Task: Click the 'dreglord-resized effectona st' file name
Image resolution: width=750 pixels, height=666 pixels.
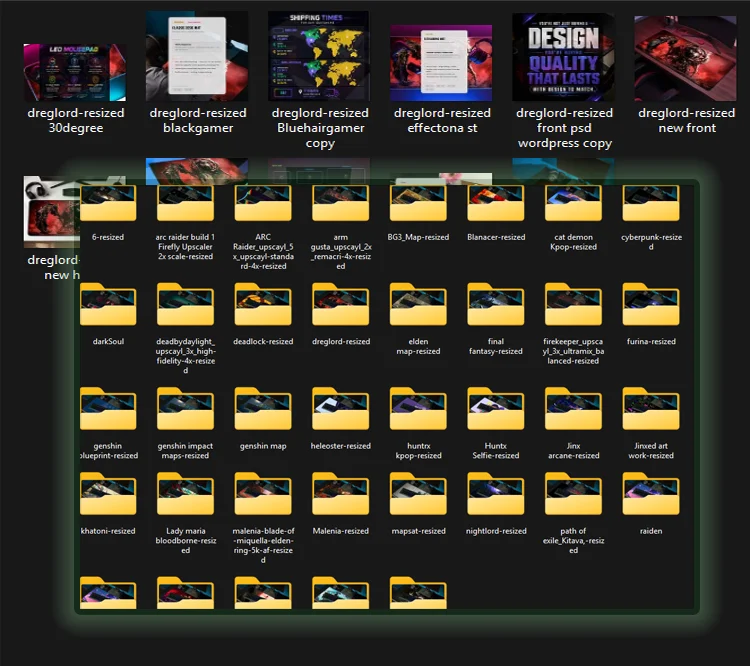Action: 442,120
